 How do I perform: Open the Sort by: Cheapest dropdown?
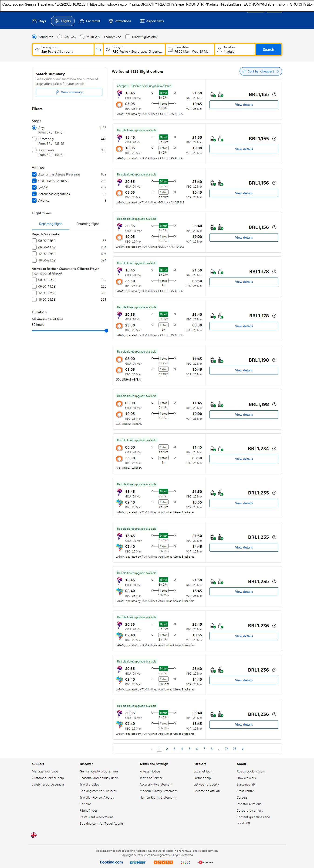(x=260, y=72)
